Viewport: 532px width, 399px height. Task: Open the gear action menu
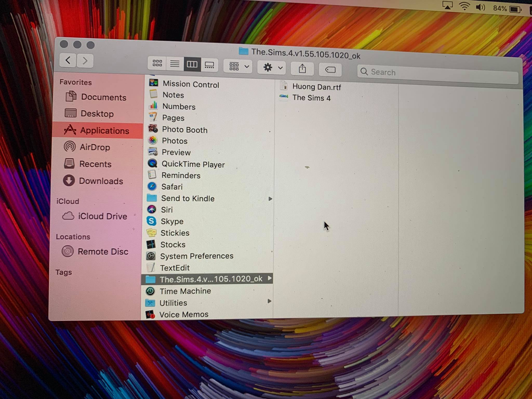[272, 68]
